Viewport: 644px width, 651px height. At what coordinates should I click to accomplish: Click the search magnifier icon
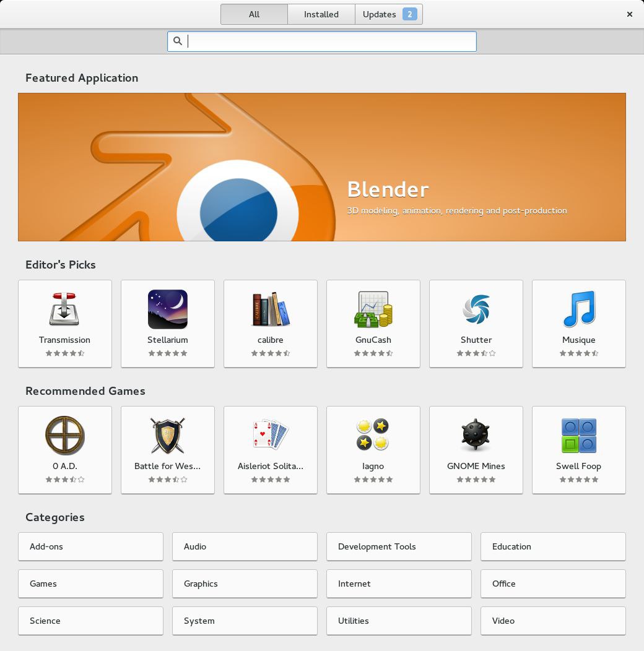(178, 41)
